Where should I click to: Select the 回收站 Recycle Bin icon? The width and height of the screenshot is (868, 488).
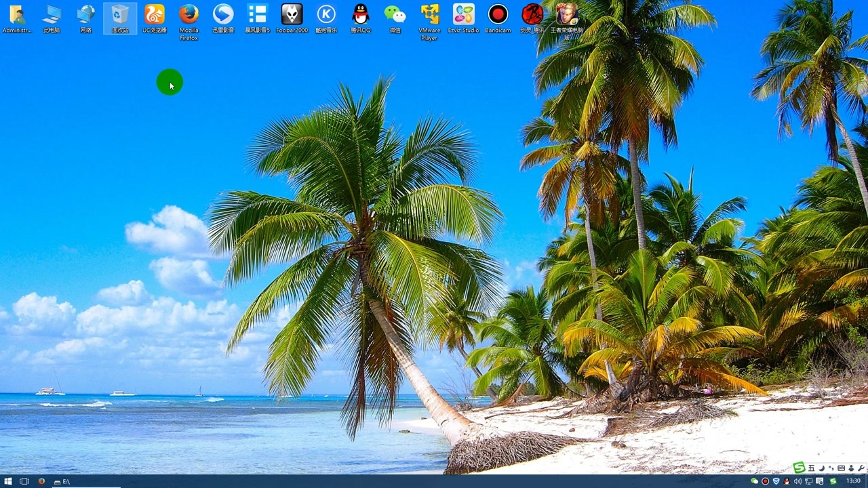coord(120,18)
